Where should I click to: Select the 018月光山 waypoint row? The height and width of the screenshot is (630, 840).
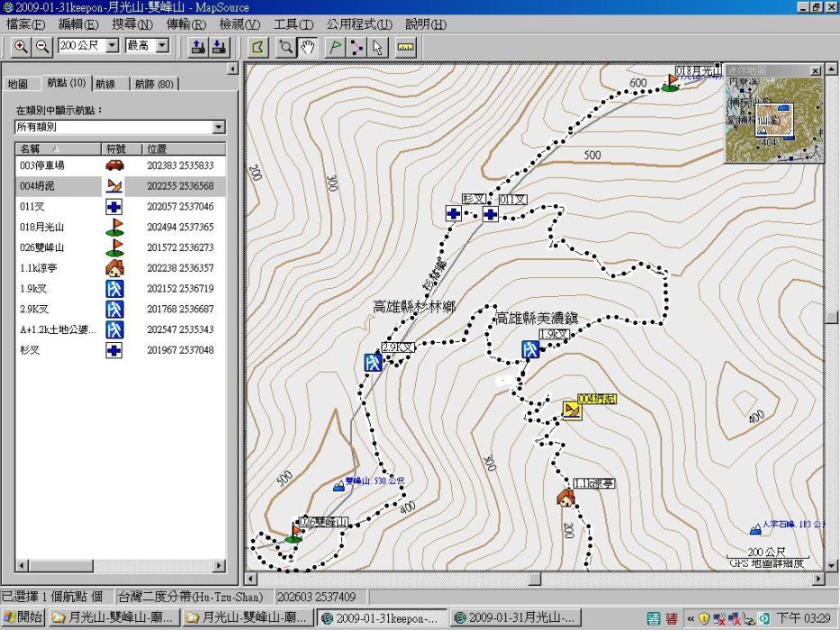[x=121, y=227]
